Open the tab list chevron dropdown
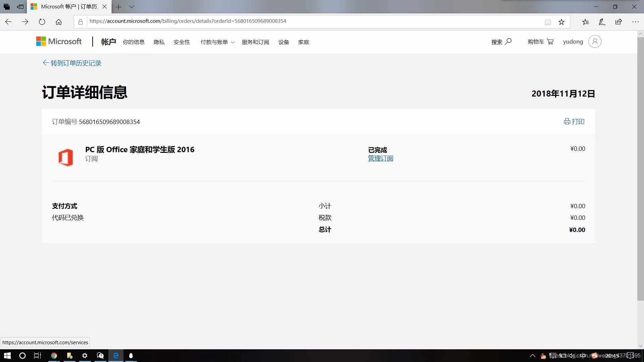 pyautogui.click(x=131, y=7)
